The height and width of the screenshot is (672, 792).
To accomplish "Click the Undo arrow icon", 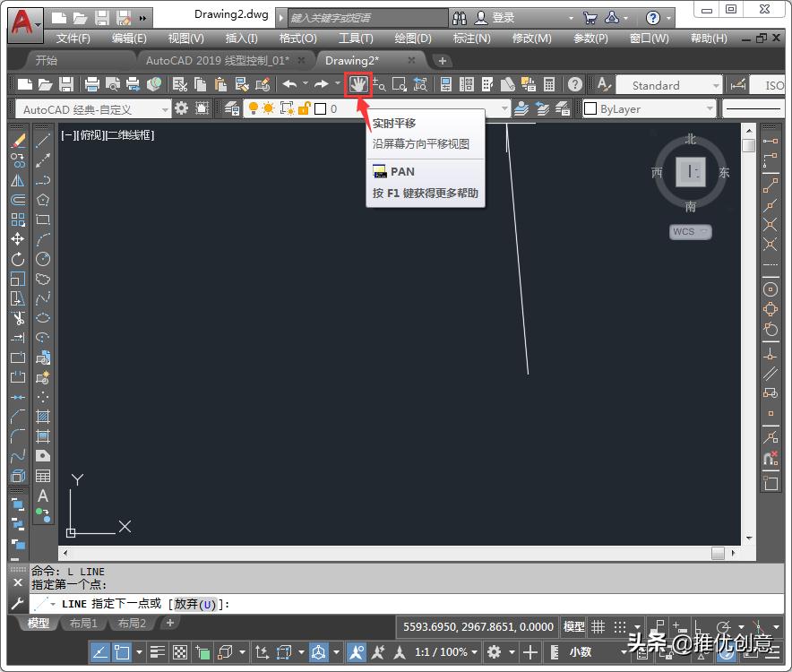I will (x=288, y=84).
